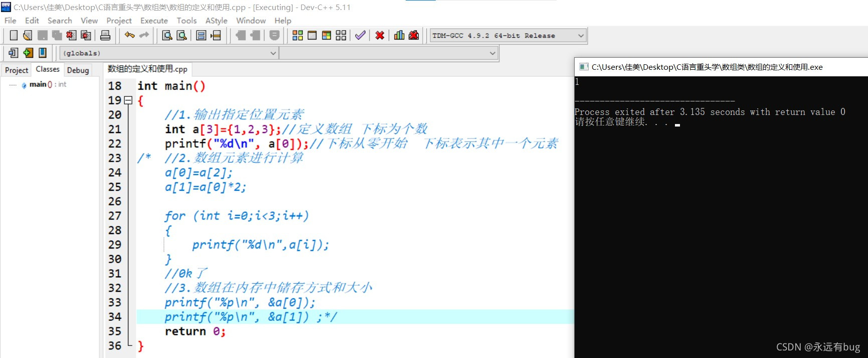Click the new project icon in second toolbar row

click(14, 53)
